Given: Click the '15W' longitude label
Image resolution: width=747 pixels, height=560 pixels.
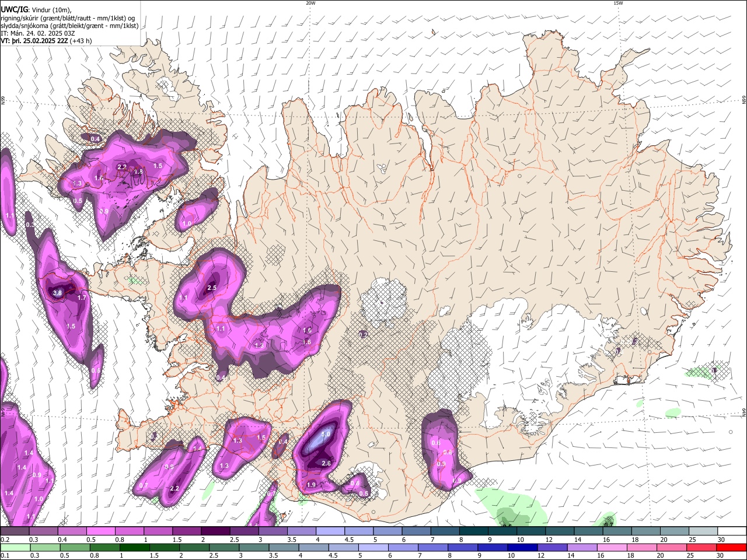Looking at the screenshot, I should coord(618,3).
